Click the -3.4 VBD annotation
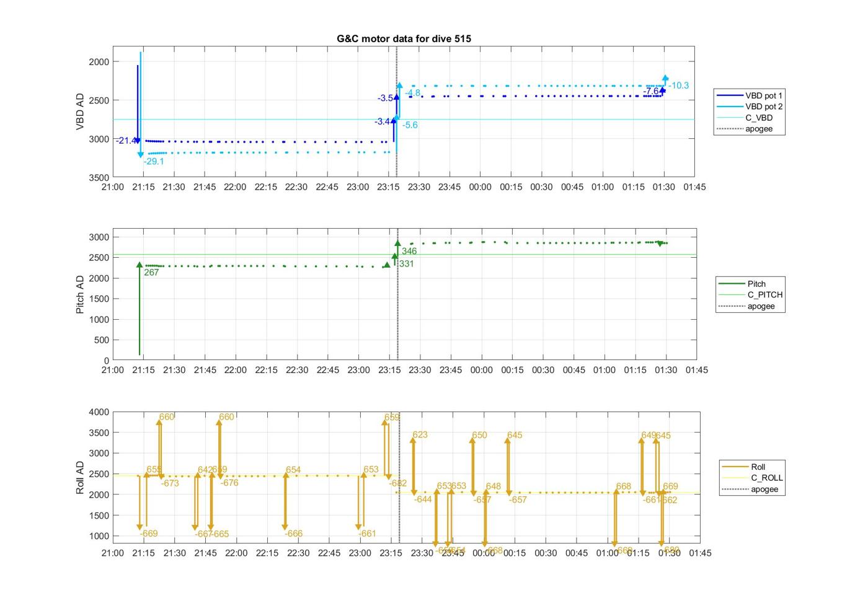Viewport: 868px width, 611px height. [x=382, y=121]
